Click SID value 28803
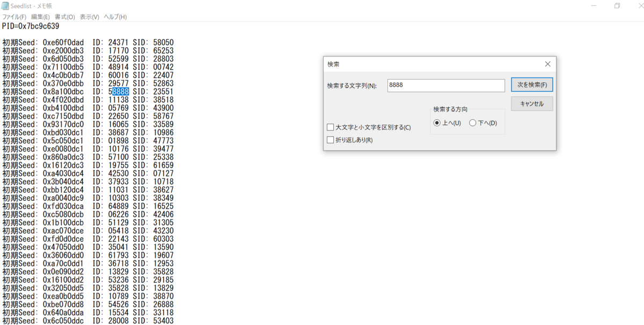 point(163,59)
